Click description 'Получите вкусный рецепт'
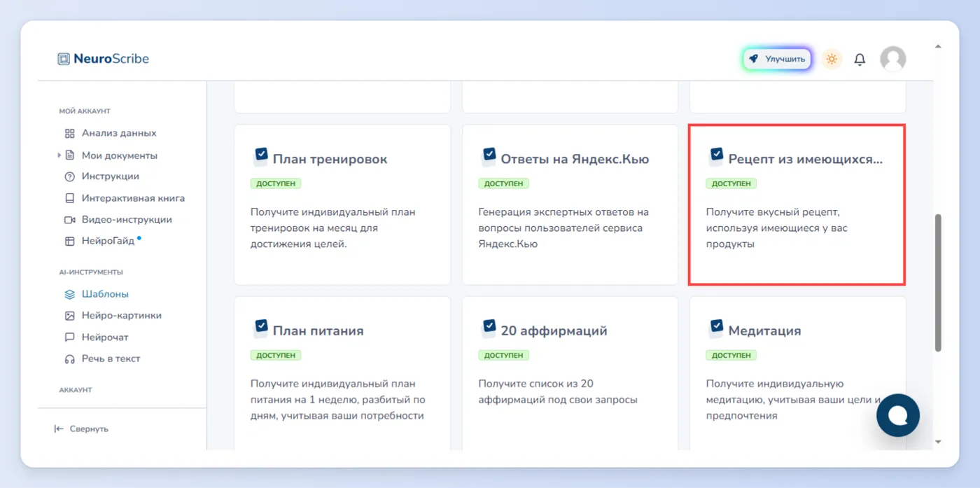The height and width of the screenshot is (488, 980). click(x=777, y=228)
